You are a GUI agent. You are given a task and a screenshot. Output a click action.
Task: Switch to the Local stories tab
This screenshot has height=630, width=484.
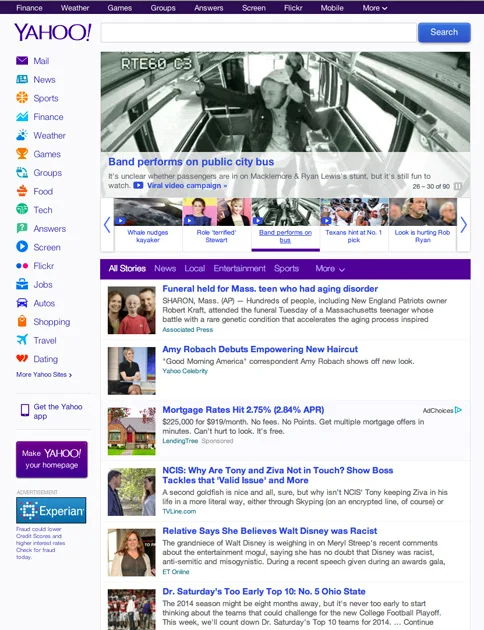195,268
